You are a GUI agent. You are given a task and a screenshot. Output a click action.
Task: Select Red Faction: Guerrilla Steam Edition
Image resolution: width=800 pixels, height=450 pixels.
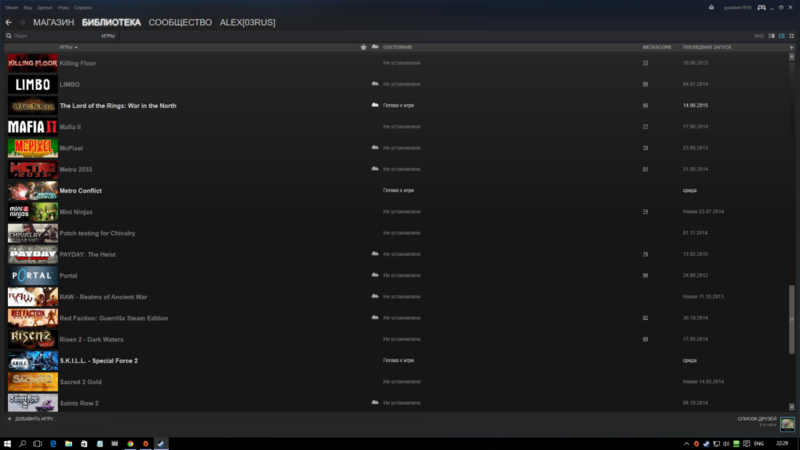(114, 318)
